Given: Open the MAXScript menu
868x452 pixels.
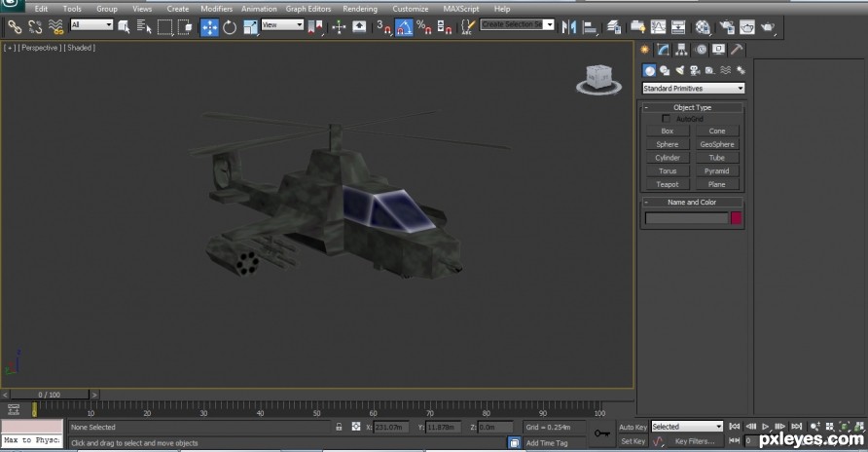Looking at the screenshot, I should (x=461, y=9).
